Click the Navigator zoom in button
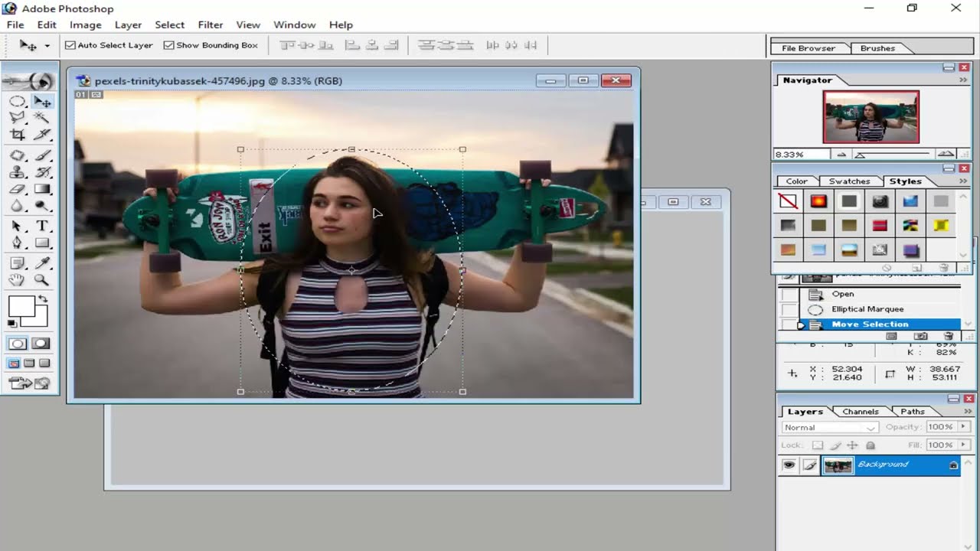This screenshot has height=551, width=980. [x=946, y=155]
